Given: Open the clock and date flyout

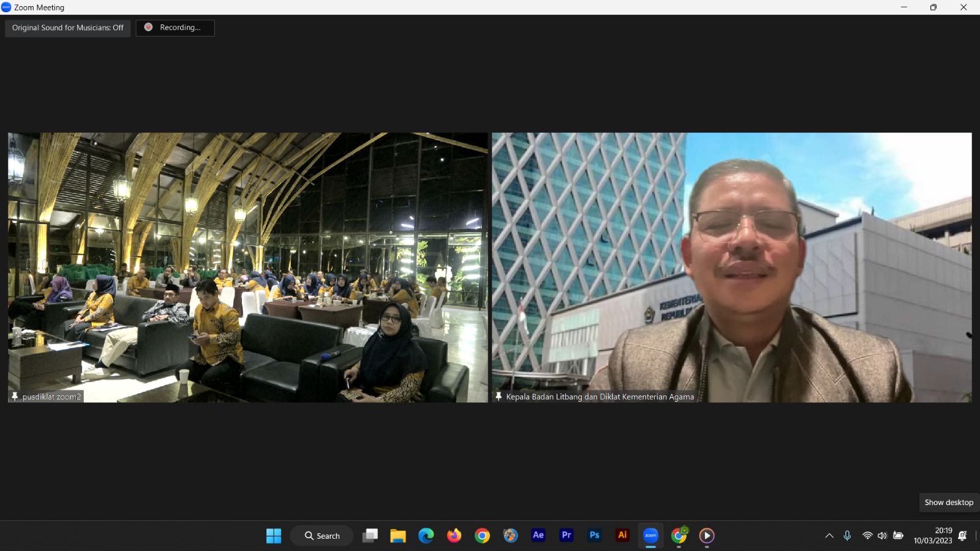Looking at the screenshot, I should point(933,536).
